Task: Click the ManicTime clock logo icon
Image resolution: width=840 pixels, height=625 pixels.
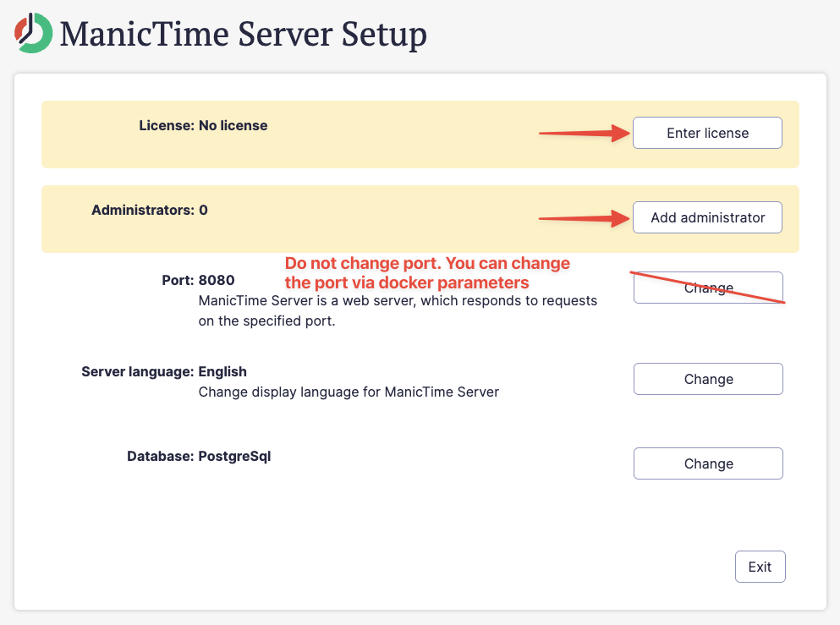Action: (x=32, y=33)
